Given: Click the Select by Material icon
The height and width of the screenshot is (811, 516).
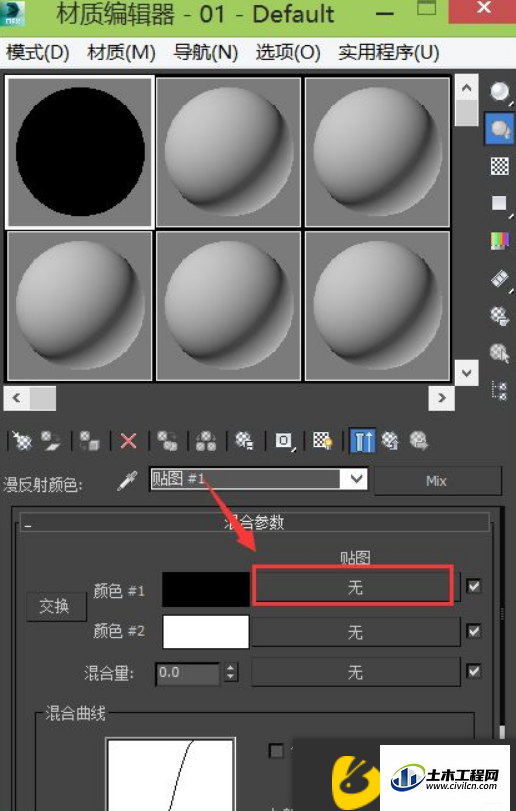Looking at the screenshot, I should [499, 353].
